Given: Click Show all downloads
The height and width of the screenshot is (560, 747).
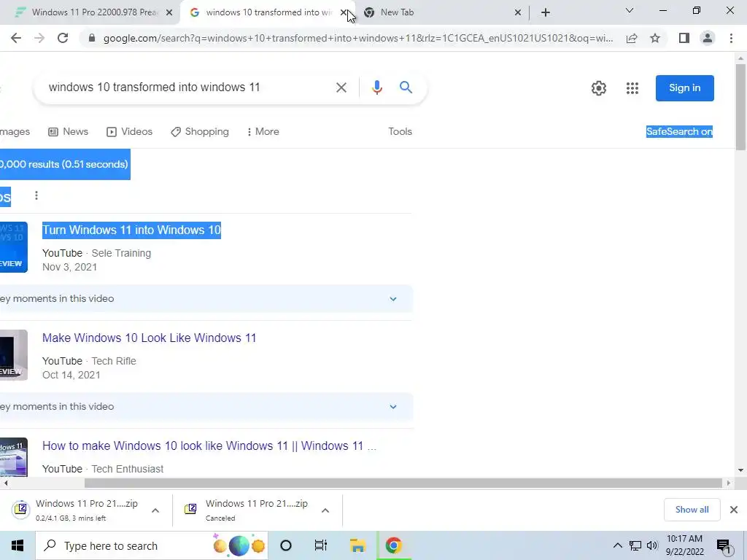Looking at the screenshot, I should tap(692, 510).
